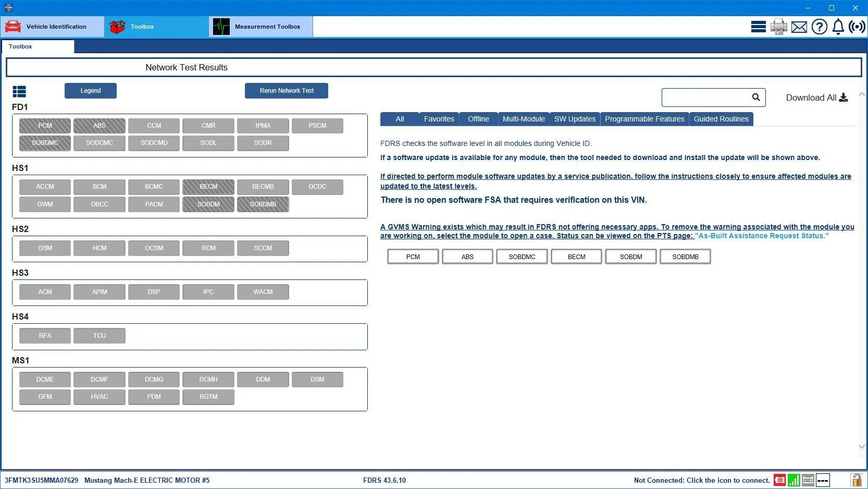Viewport: 868px width, 489px height.
Task: Select the DCDC module in HS1
Action: pyautogui.click(x=317, y=187)
